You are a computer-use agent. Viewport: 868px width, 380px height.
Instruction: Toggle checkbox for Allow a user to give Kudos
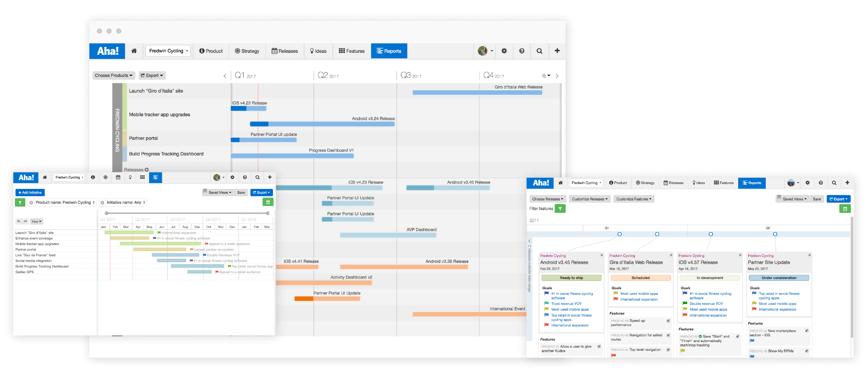tap(599, 347)
